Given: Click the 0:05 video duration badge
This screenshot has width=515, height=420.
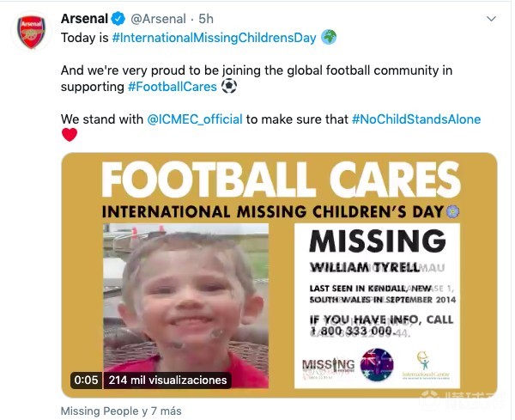Looking at the screenshot, I should point(87,380).
